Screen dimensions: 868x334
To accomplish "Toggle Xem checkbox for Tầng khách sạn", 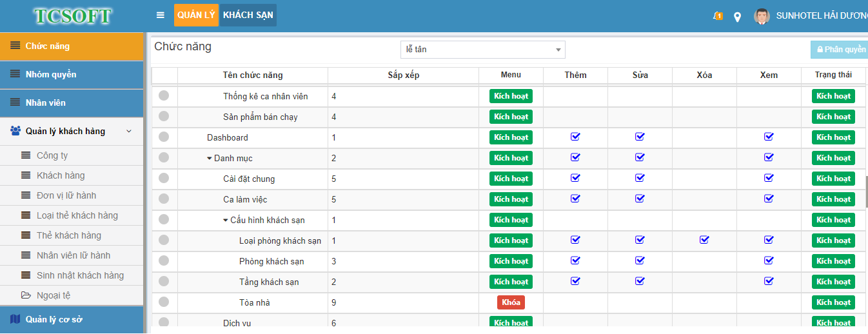I will (769, 281).
